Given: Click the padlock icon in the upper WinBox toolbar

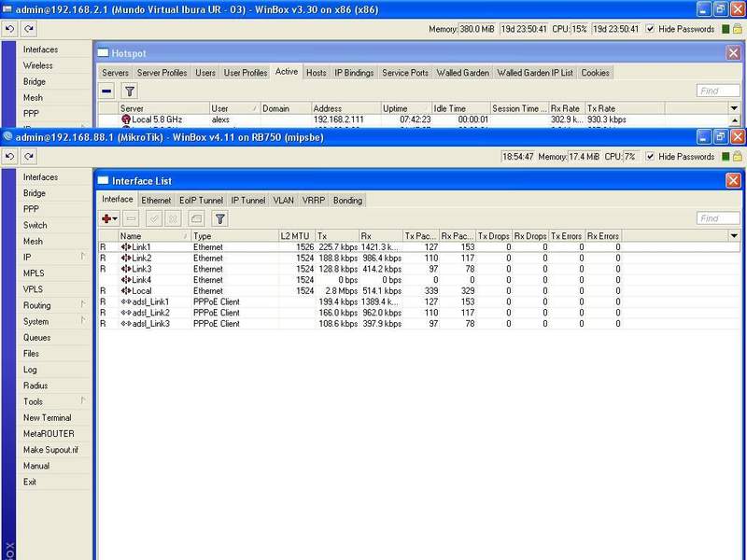Looking at the screenshot, I should (x=737, y=29).
